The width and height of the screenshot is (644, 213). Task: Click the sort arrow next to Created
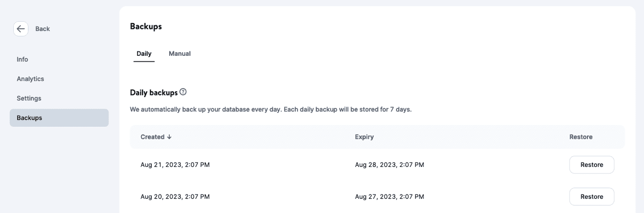[169, 137]
